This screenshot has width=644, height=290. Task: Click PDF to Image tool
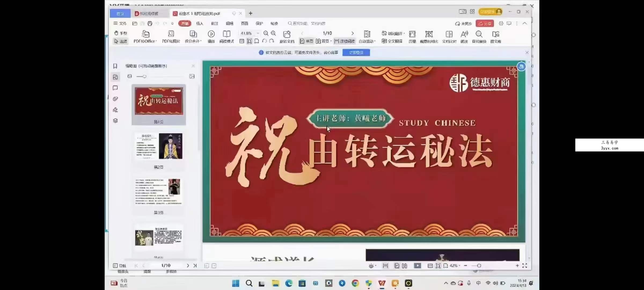pyautogui.click(x=171, y=37)
